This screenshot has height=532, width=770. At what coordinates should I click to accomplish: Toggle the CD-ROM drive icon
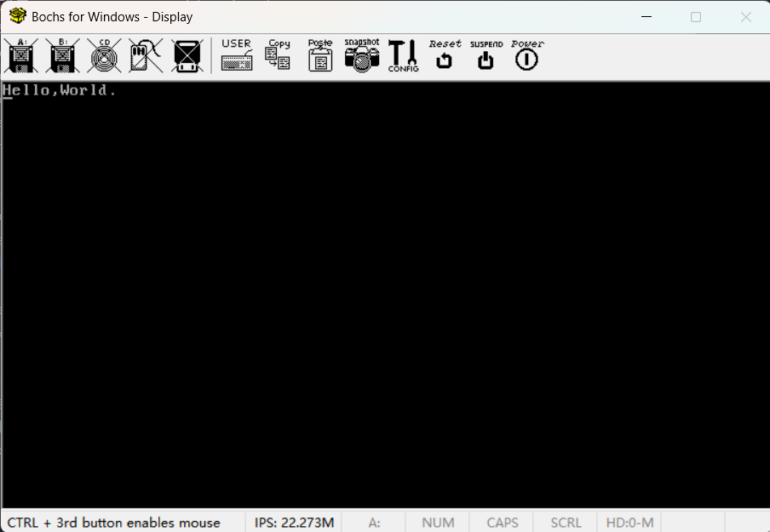105,55
